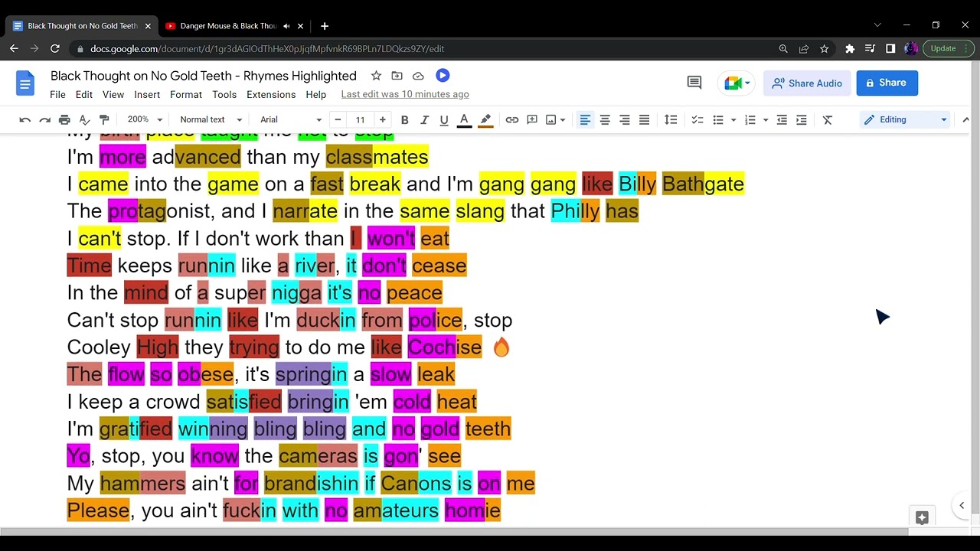The image size is (980, 551).
Task: Clear formatting from selected text
Action: [x=828, y=119]
